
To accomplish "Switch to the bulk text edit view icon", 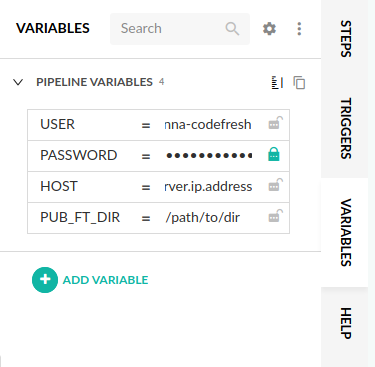I will 277,82.
